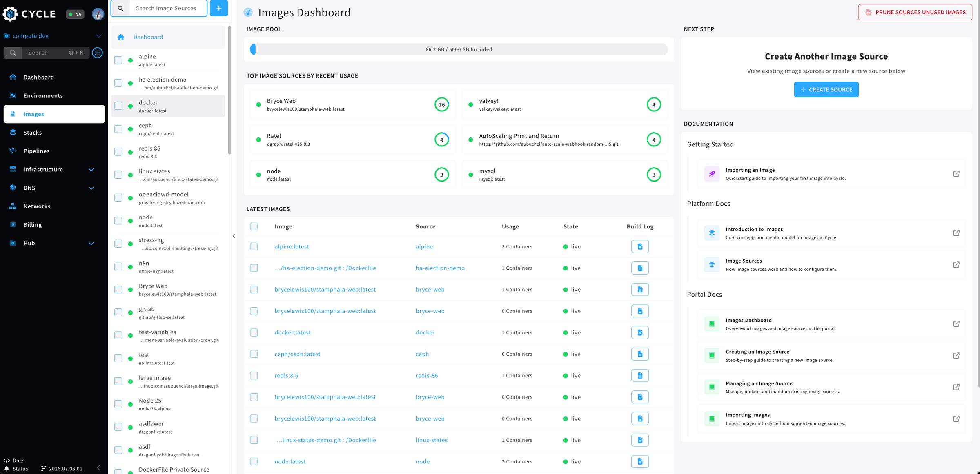
Task: Click the add image source plus button
Action: [219, 8]
